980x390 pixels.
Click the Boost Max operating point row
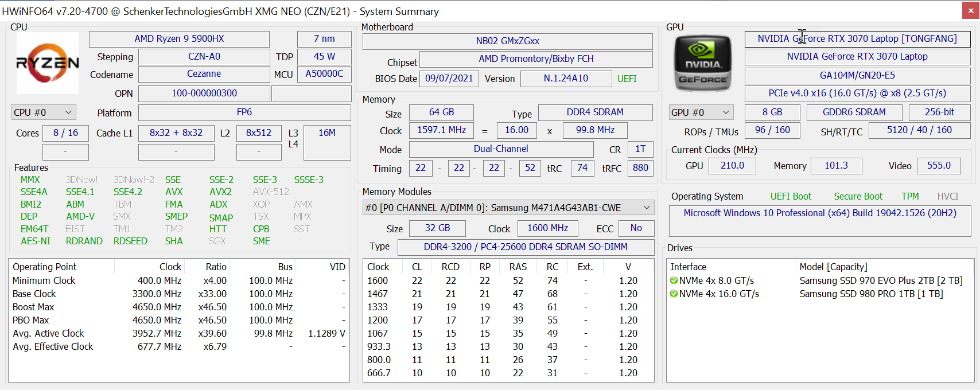coord(179,307)
